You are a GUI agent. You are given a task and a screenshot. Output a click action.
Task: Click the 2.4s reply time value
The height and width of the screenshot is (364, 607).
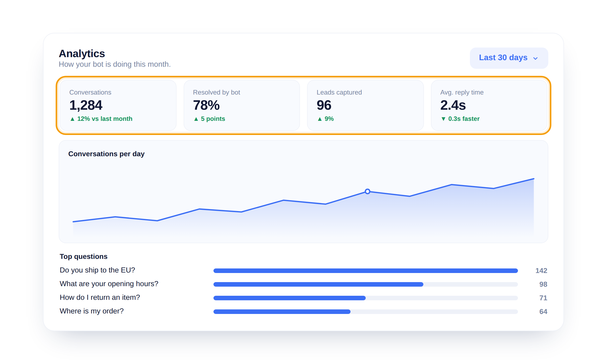(453, 105)
